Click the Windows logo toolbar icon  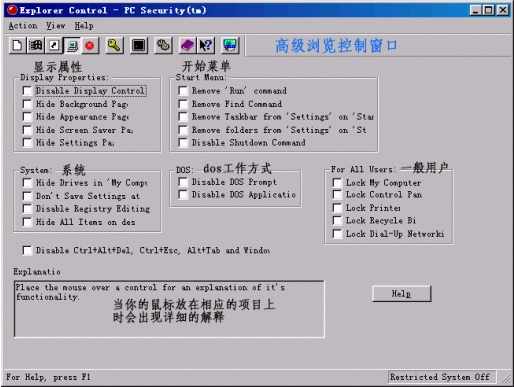[35, 45]
